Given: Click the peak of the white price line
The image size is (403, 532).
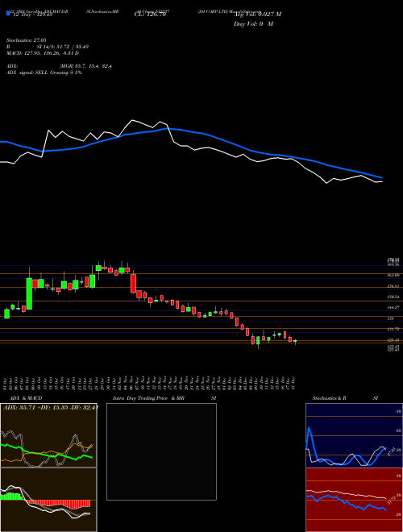Looking at the screenshot, I should pos(132,120).
